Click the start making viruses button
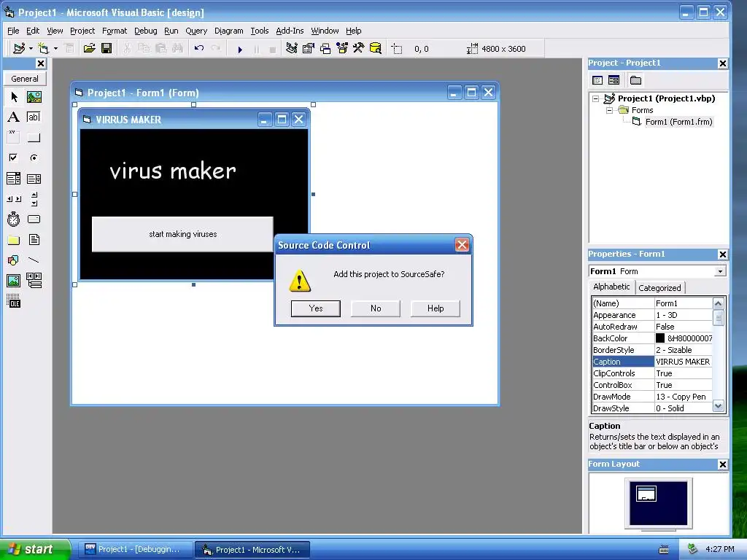The image size is (747, 560). tap(182, 234)
